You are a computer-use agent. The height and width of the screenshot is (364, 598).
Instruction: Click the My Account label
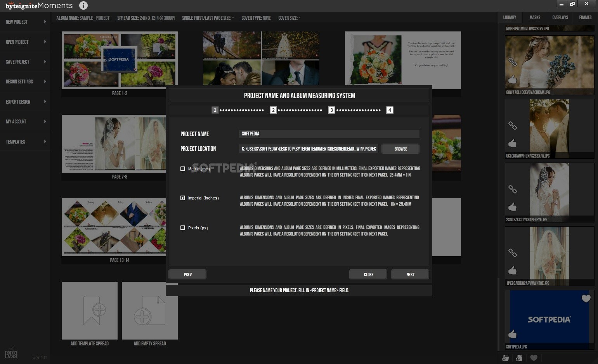[16, 122]
